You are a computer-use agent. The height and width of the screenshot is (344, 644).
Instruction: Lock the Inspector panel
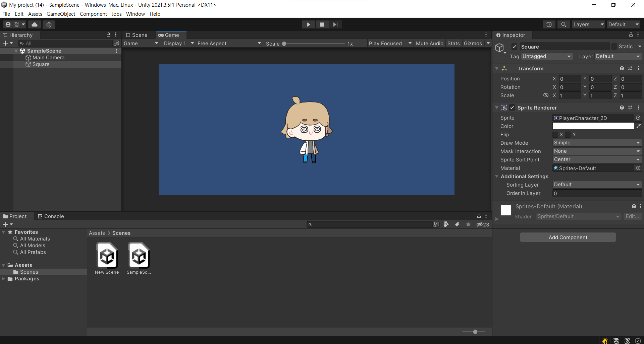pyautogui.click(x=631, y=35)
